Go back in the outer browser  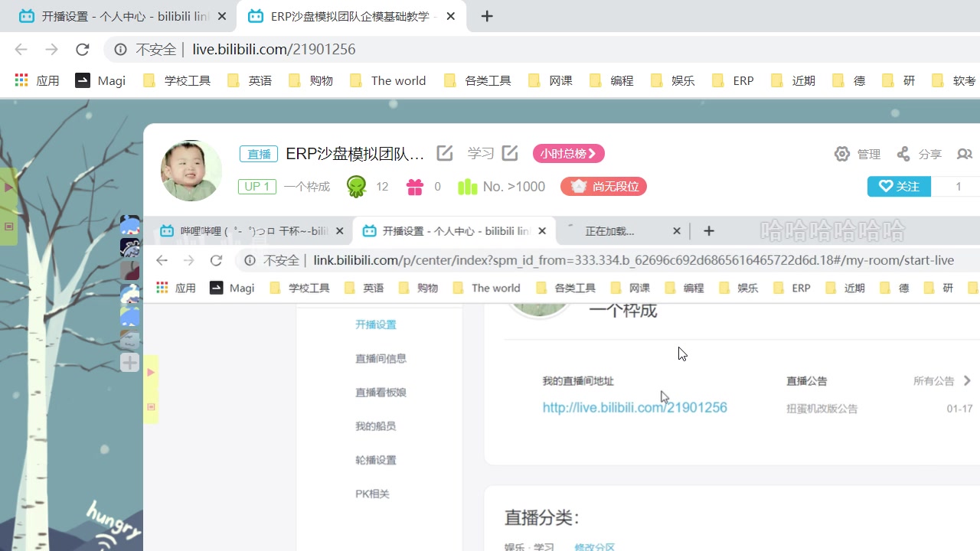click(21, 49)
